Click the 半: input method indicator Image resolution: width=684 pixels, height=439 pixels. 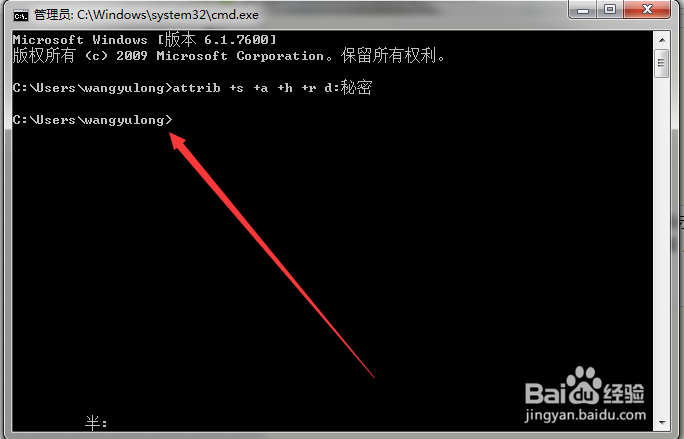pos(96,423)
